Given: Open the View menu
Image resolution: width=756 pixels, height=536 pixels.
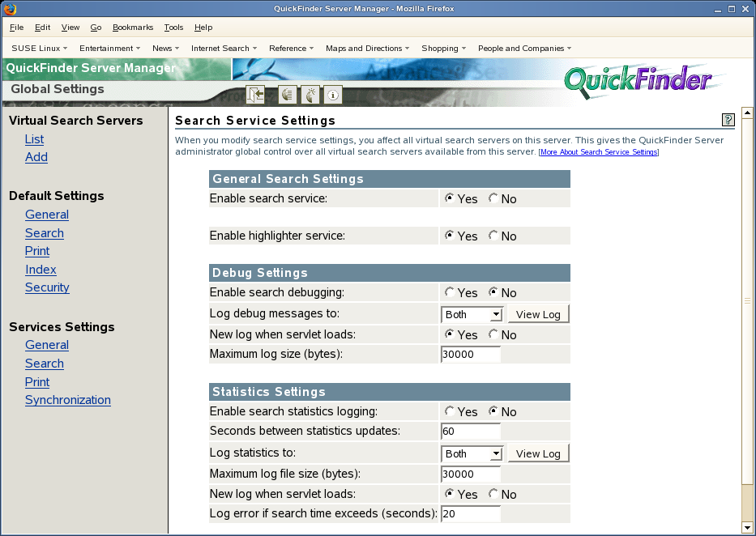Looking at the screenshot, I should [x=70, y=28].
